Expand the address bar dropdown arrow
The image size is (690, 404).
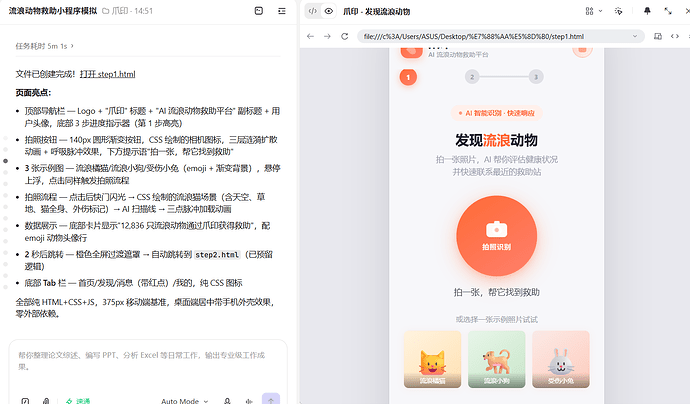point(635,36)
